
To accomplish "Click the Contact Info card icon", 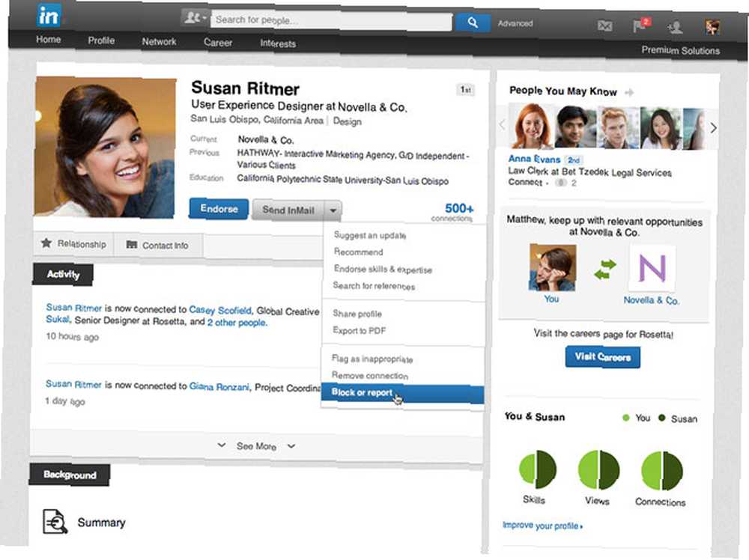I will pyautogui.click(x=131, y=244).
